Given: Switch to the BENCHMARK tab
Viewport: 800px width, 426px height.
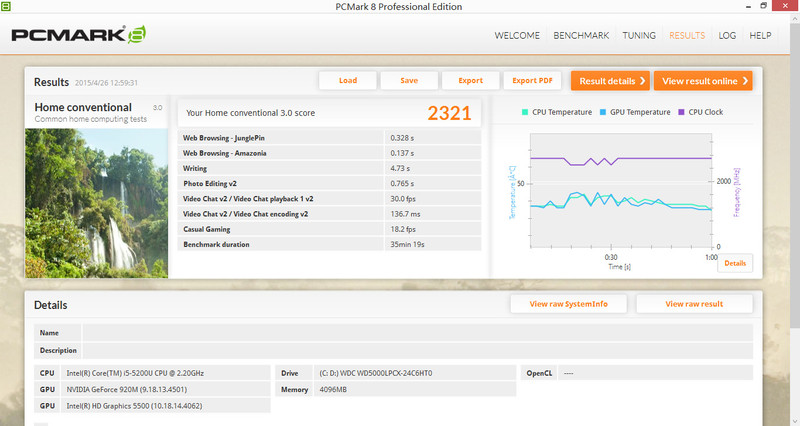Looking at the screenshot, I should point(583,36).
